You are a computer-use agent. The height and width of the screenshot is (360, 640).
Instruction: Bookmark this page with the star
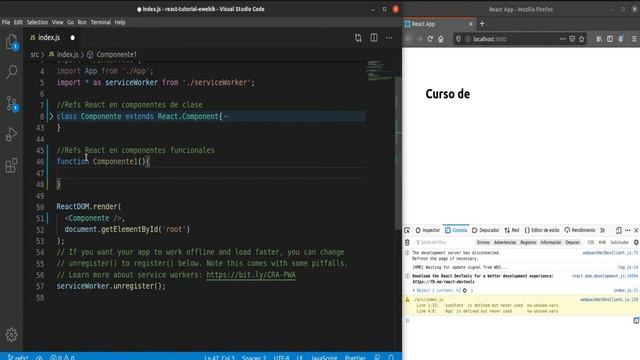point(582,39)
